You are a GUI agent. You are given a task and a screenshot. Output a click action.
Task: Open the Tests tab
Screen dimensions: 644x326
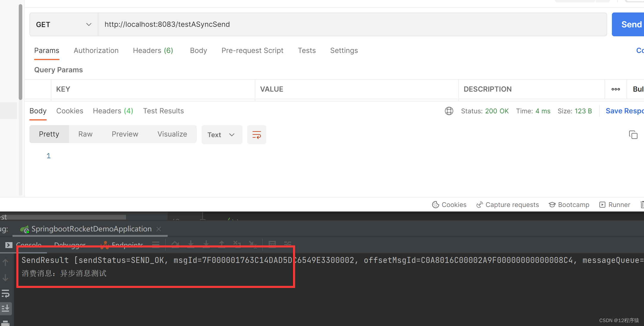click(307, 51)
